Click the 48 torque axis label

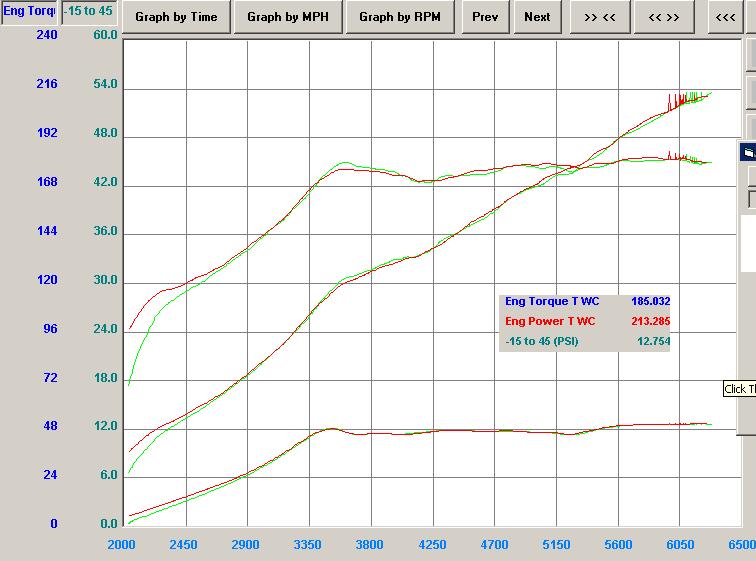pos(50,426)
